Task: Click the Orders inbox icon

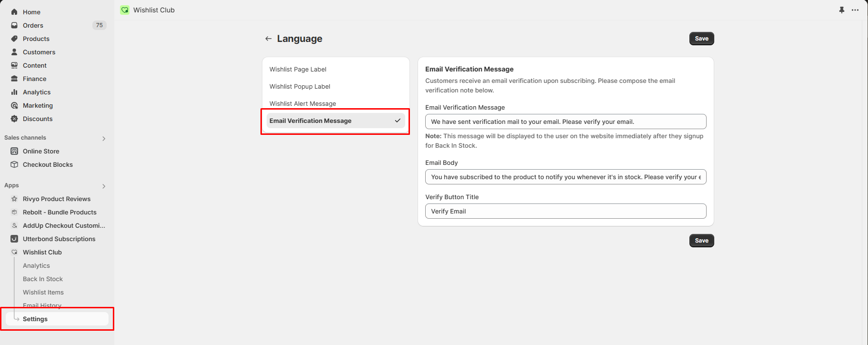Action: coord(14,25)
